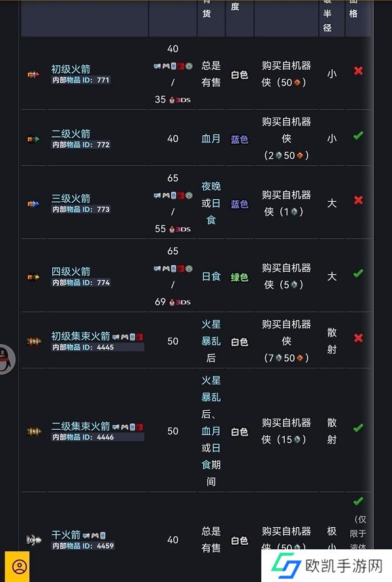Image resolution: width=392 pixels, height=582 pixels.
Task: Click the 干火箭 dry rocket item icon
Action: pos(34,540)
